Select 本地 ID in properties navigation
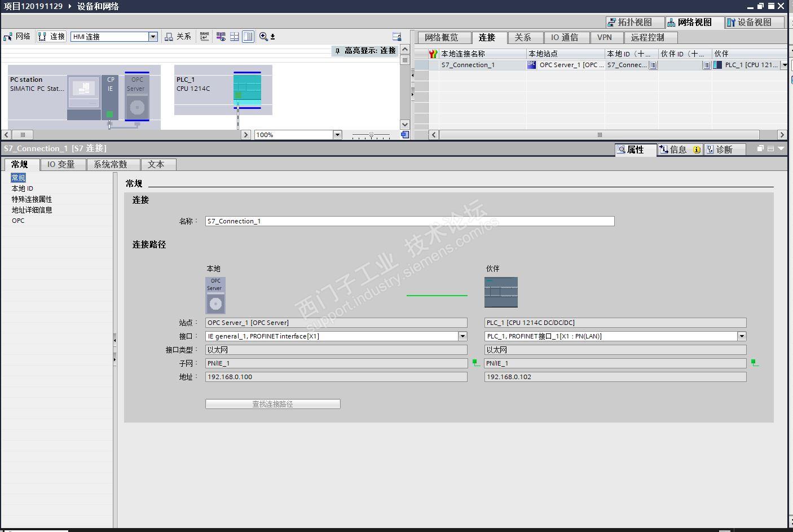Viewport: 793px width, 532px height. click(23, 188)
